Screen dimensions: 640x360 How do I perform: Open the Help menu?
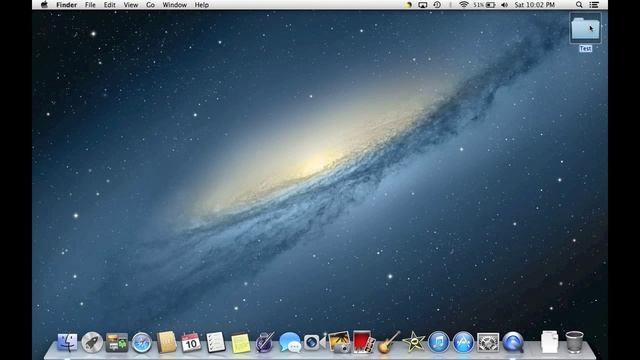202,5
